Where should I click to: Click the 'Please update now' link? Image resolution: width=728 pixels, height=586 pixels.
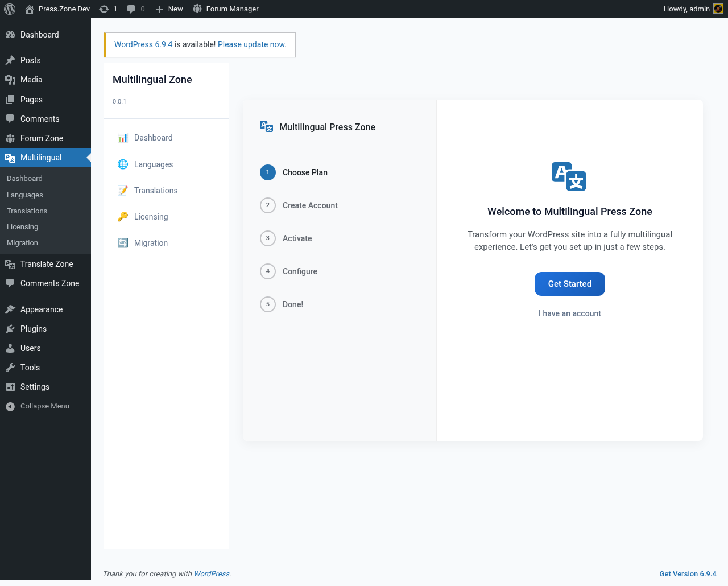point(251,44)
